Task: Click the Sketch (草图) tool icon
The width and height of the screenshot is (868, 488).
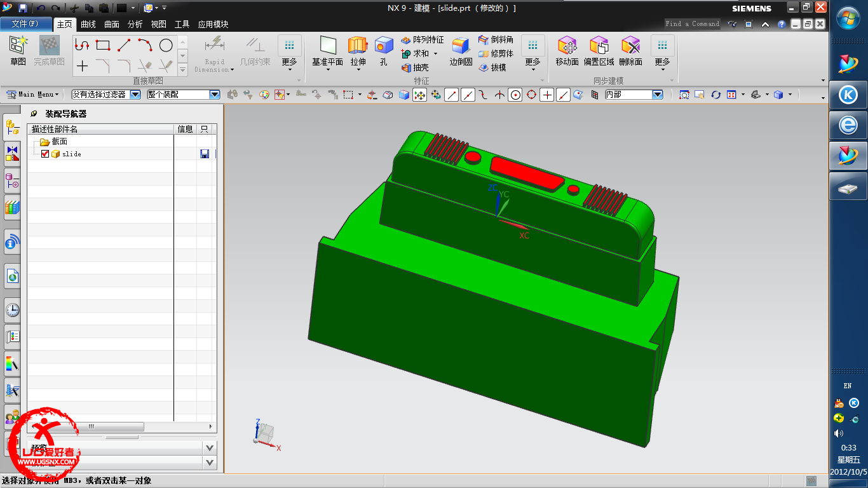Action: pyautogui.click(x=18, y=45)
